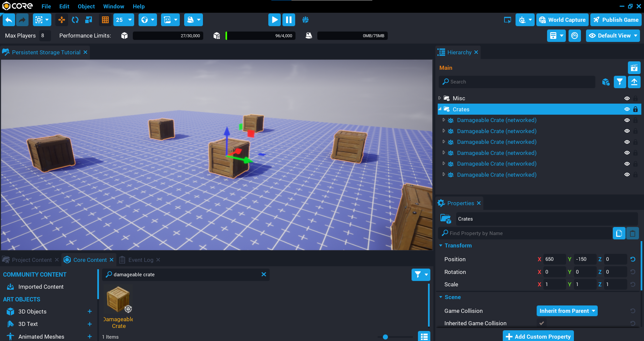Screen dimensions: 644x341
Task: Toggle the lock on the Crates group
Action: [636, 109]
